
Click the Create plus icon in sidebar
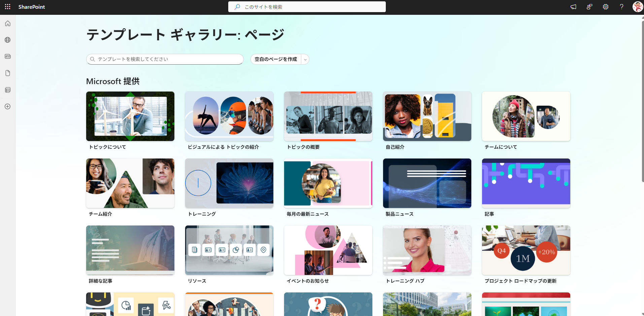click(x=8, y=106)
